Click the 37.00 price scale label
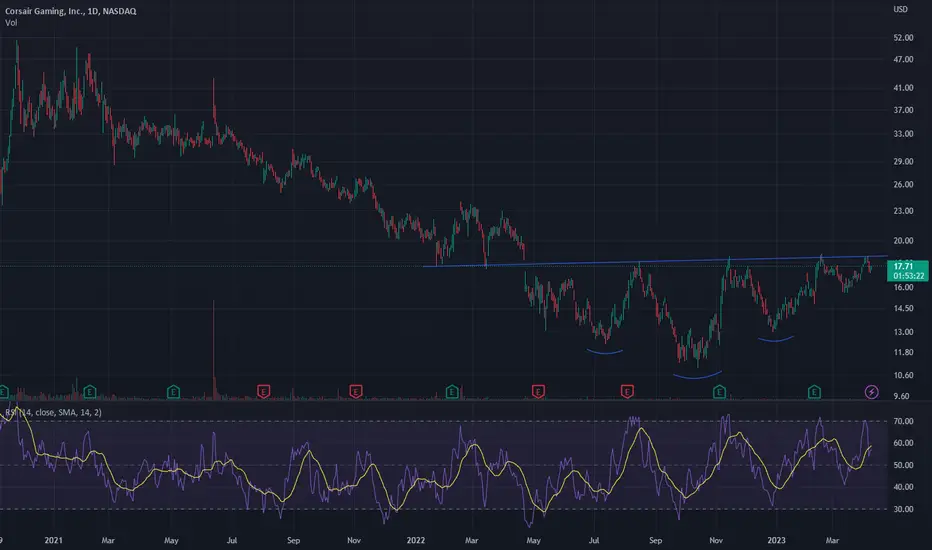Viewport: 932px width, 550px height. pyautogui.click(x=903, y=110)
